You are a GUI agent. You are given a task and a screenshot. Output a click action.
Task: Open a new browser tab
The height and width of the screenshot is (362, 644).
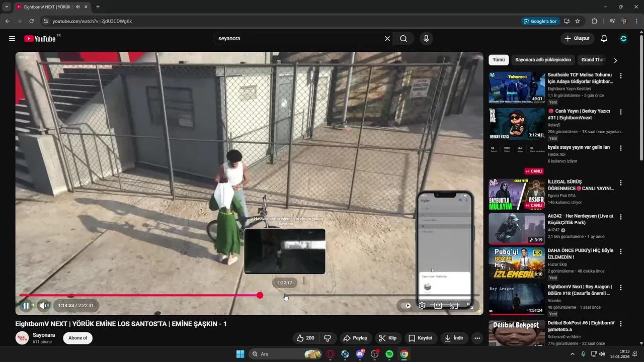coord(98,7)
